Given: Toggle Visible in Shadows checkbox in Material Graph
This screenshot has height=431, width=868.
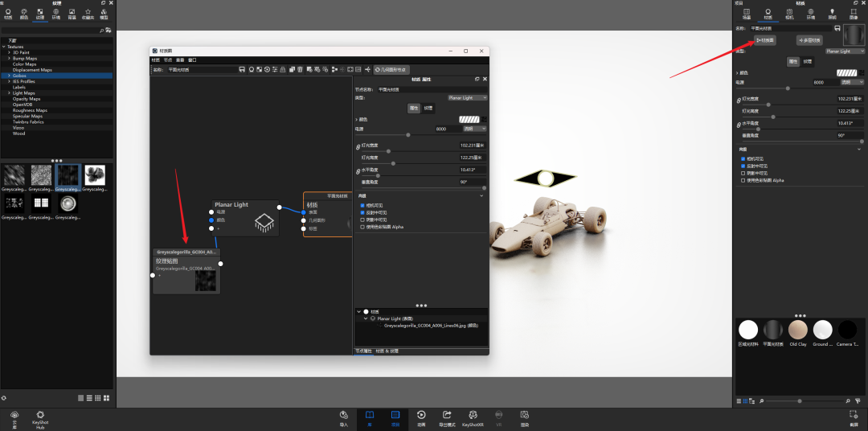Looking at the screenshot, I should [362, 220].
